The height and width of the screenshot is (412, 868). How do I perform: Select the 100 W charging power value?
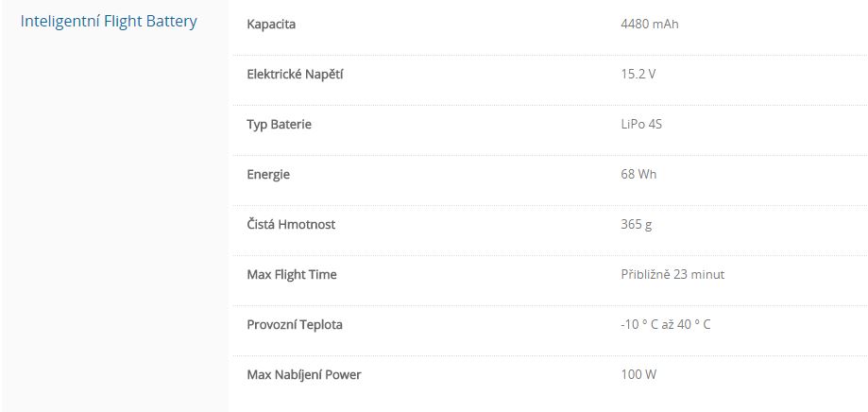[638, 374]
